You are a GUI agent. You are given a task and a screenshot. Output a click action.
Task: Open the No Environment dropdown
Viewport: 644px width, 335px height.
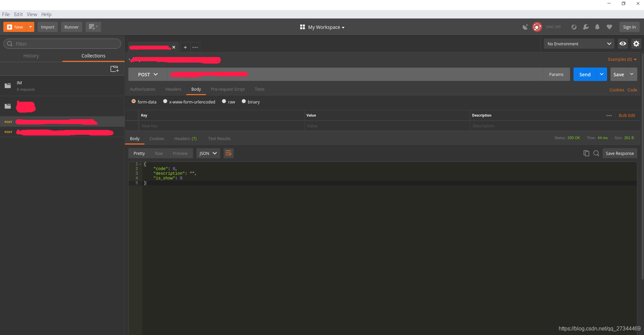pos(578,44)
